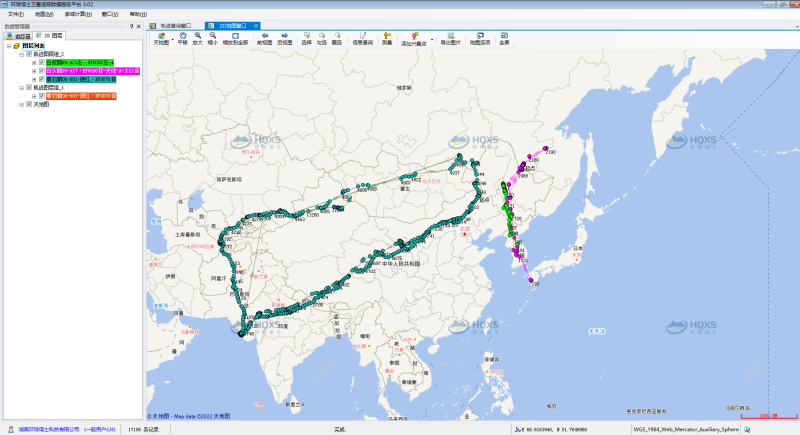
Task: Uncheck the magenta track layer checkbox
Action: click(x=41, y=71)
